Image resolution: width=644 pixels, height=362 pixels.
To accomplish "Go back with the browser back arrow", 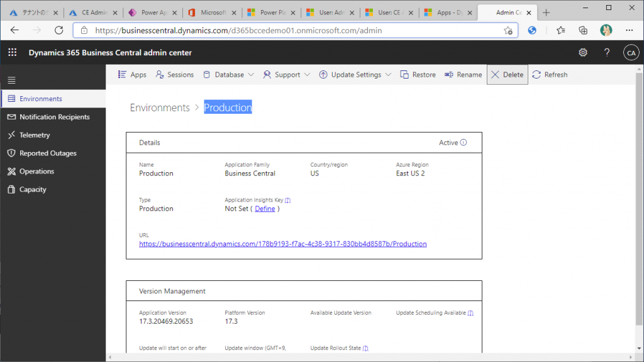I will [x=15, y=30].
